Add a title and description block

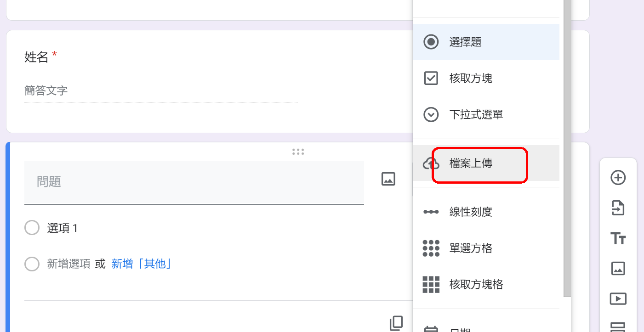(618, 238)
